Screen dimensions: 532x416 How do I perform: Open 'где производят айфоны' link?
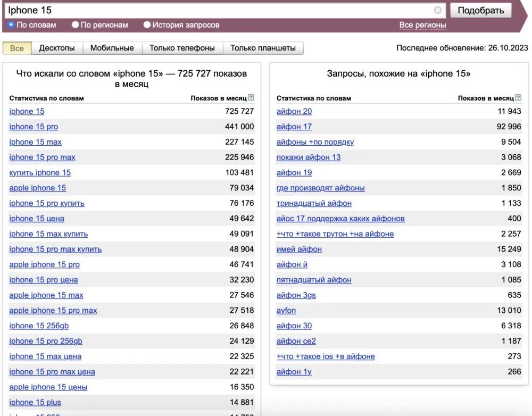[x=320, y=188]
